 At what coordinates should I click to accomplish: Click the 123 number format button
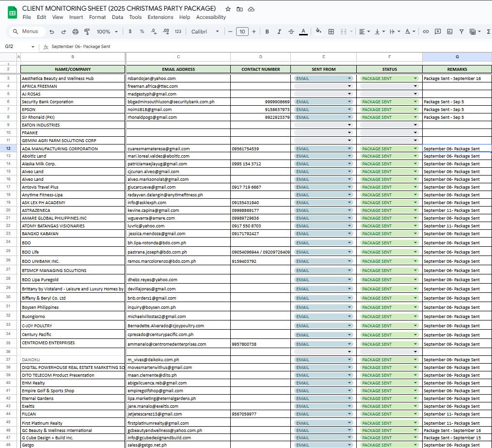(x=178, y=32)
